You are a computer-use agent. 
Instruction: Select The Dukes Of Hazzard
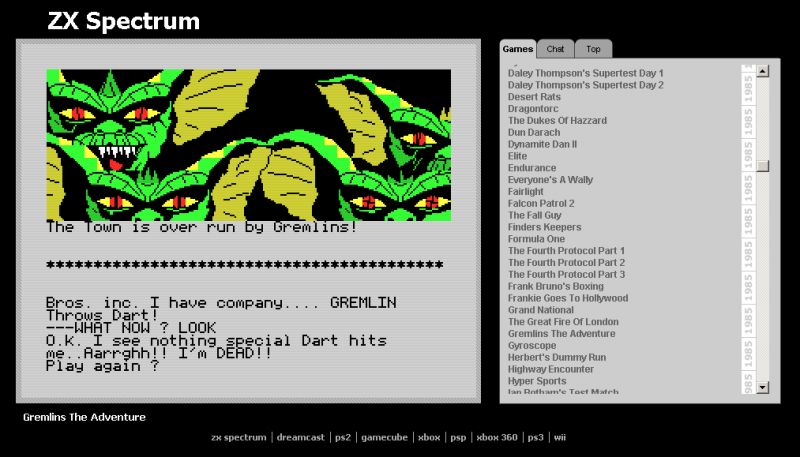pyautogui.click(x=557, y=120)
